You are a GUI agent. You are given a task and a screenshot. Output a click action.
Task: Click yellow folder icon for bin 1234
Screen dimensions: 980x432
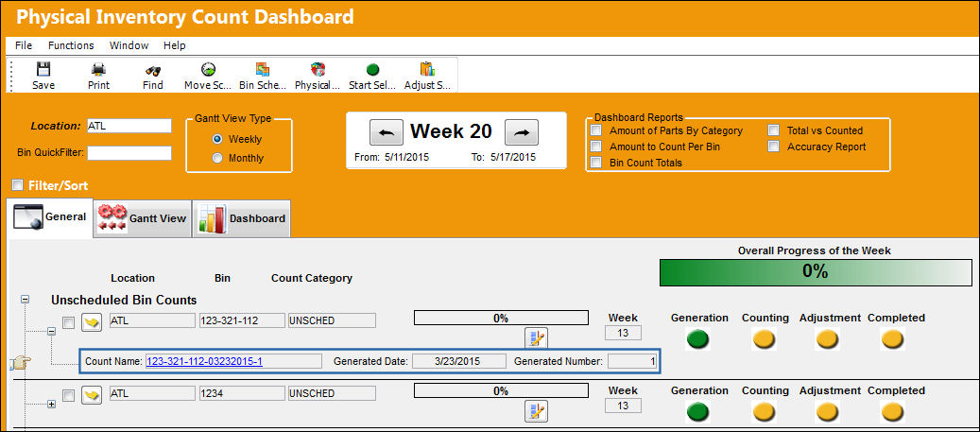92,395
